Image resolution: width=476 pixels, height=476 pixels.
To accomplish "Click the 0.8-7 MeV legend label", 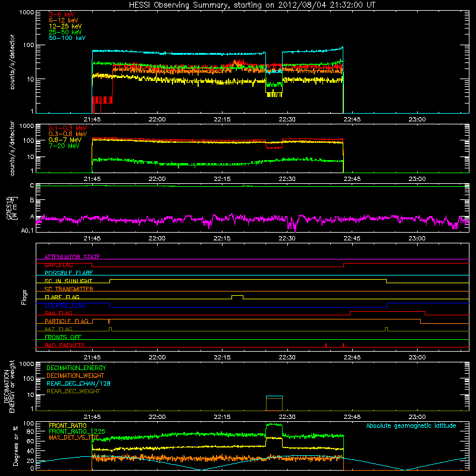I will click(x=65, y=140).
